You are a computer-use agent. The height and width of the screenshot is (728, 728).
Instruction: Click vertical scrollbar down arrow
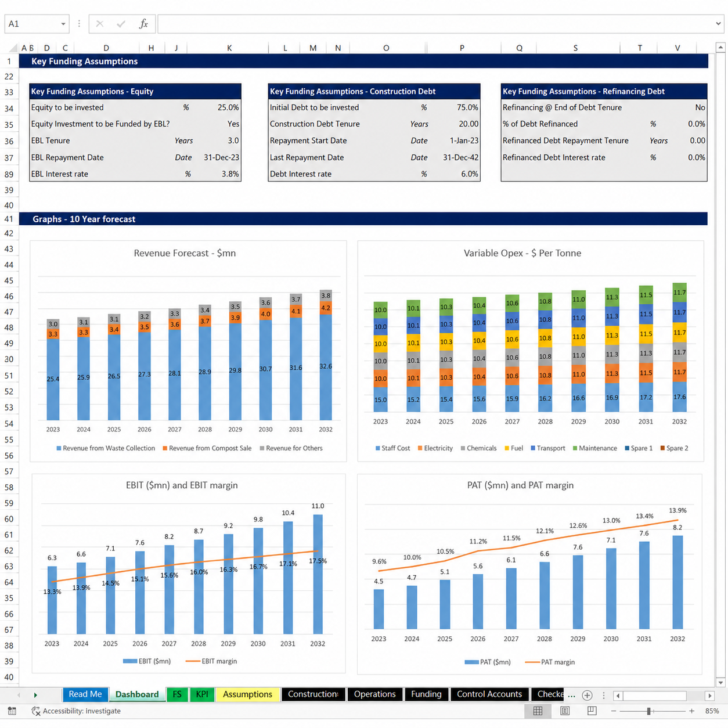[x=720, y=682]
